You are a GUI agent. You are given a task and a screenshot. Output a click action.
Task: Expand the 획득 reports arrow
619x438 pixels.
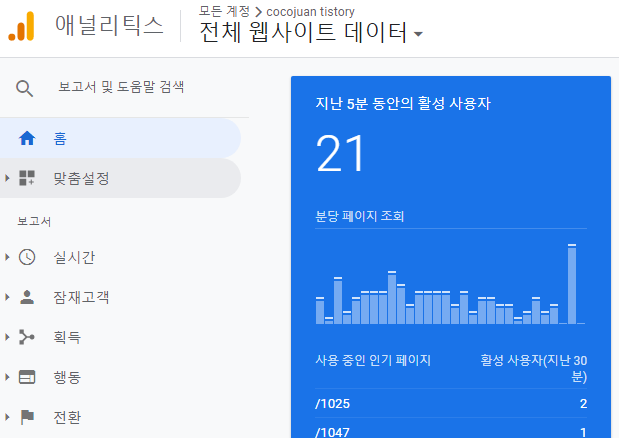click(x=7, y=337)
